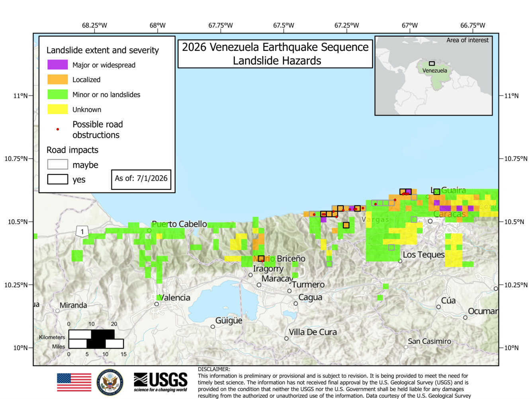532x399 pixels.
Task: Click the kilometers and miles scale bar
Action: pyautogui.click(x=96, y=338)
